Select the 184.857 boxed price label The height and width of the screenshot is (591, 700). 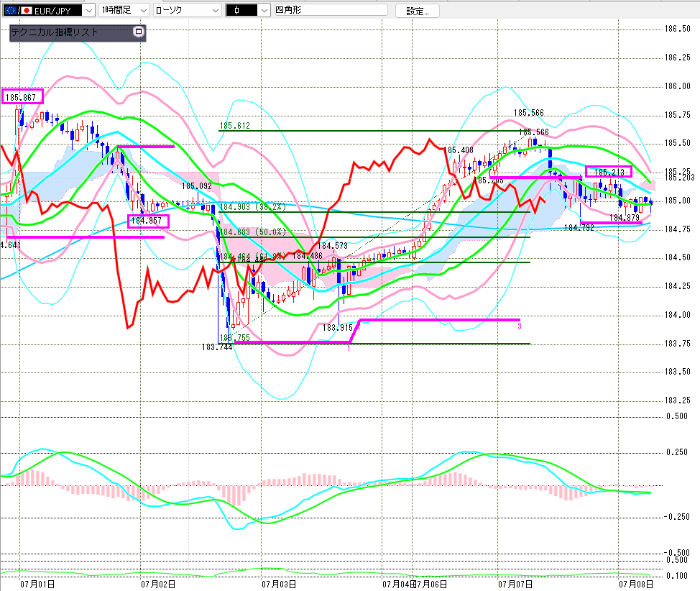pyautogui.click(x=148, y=221)
